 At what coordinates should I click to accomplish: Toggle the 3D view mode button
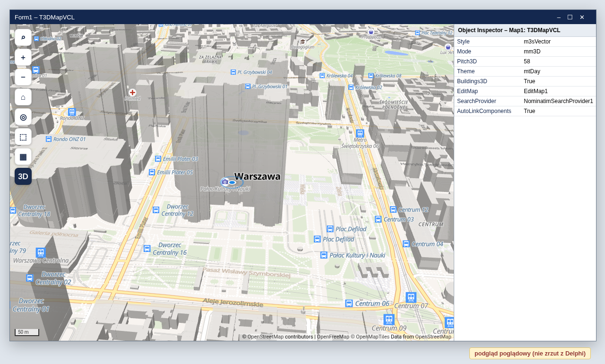(23, 176)
